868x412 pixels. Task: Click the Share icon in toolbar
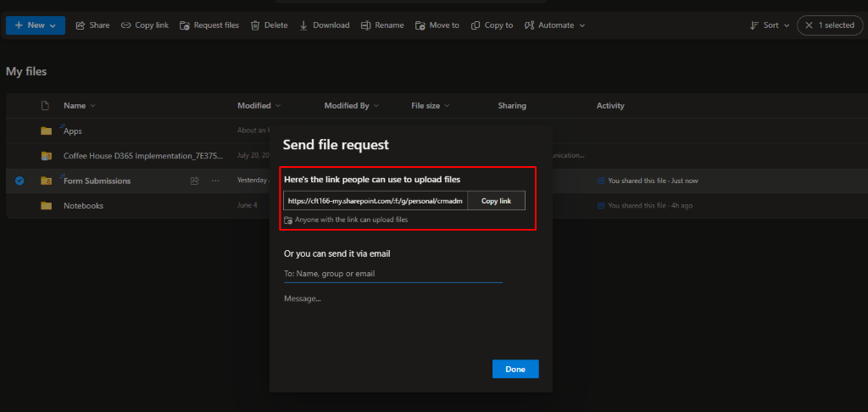click(81, 25)
